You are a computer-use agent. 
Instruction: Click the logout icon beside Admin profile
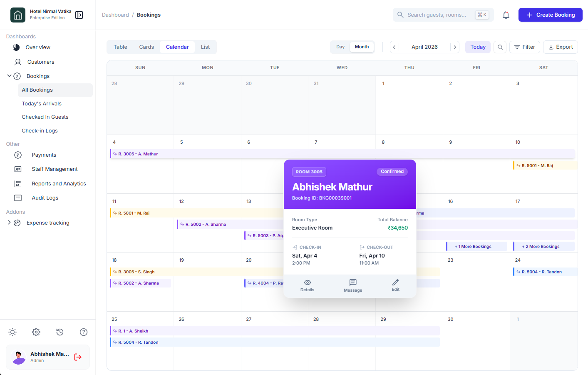pyautogui.click(x=78, y=357)
